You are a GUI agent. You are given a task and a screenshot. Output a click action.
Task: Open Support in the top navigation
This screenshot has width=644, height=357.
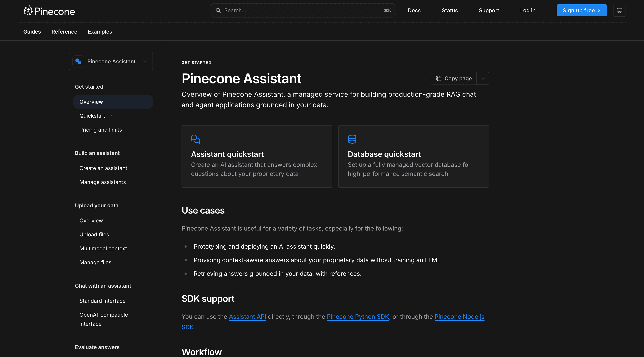pyautogui.click(x=489, y=11)
